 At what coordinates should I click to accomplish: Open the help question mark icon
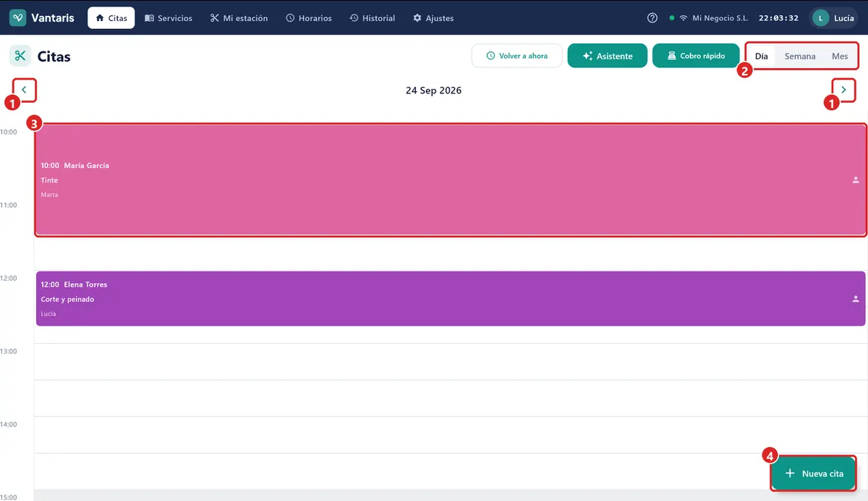click(x=652, y=18)
